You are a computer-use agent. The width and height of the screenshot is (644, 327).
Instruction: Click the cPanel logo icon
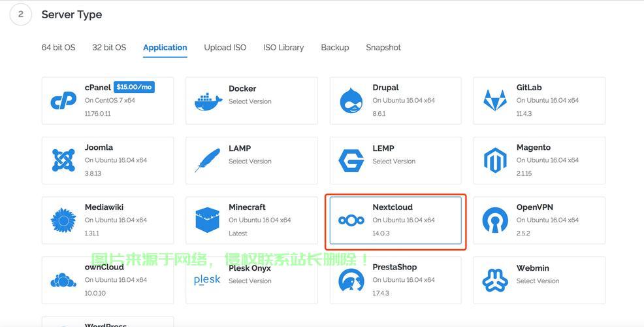click(63, 101)
